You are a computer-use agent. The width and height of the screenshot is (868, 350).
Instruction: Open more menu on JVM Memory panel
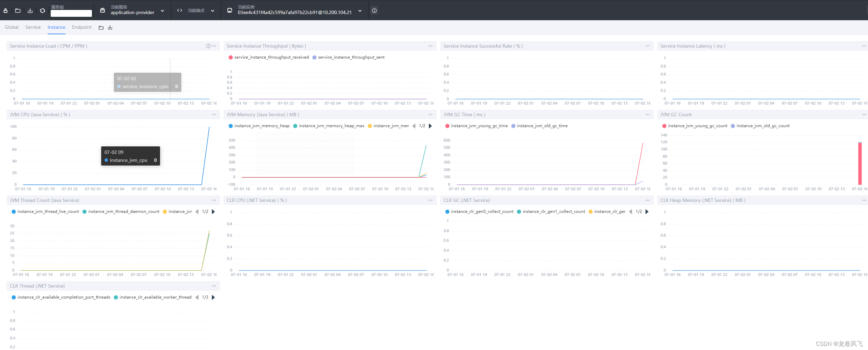click(431, 114)
